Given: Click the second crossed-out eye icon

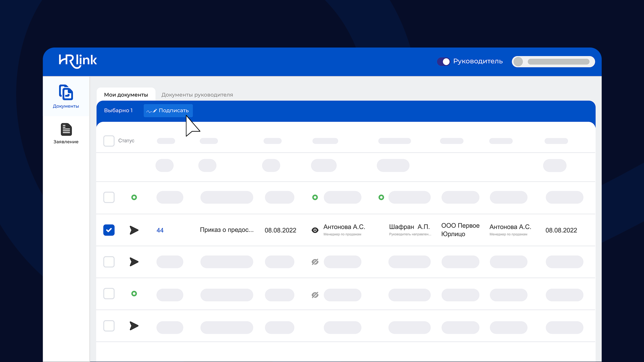Looking at the screenshot, I should tap(315, 295).
